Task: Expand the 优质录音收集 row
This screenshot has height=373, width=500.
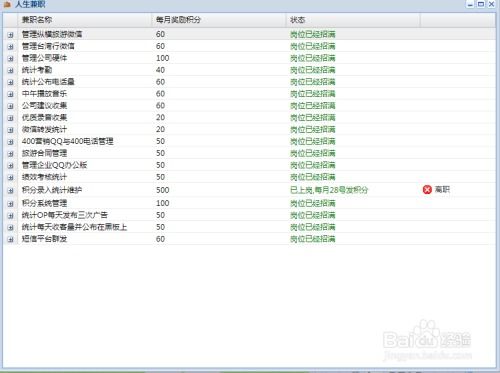Action: tap(10, 118)
